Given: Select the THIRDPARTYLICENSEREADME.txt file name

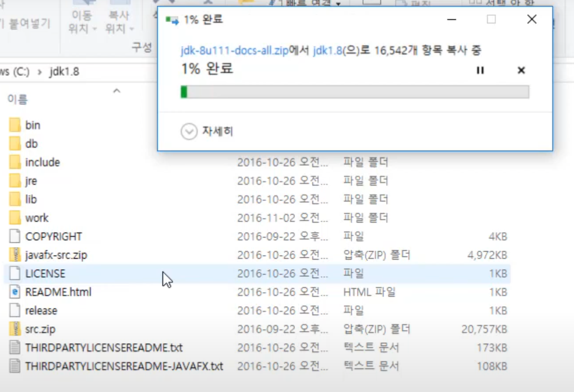Looking at the screenshot, I should (x=104, y=348).
